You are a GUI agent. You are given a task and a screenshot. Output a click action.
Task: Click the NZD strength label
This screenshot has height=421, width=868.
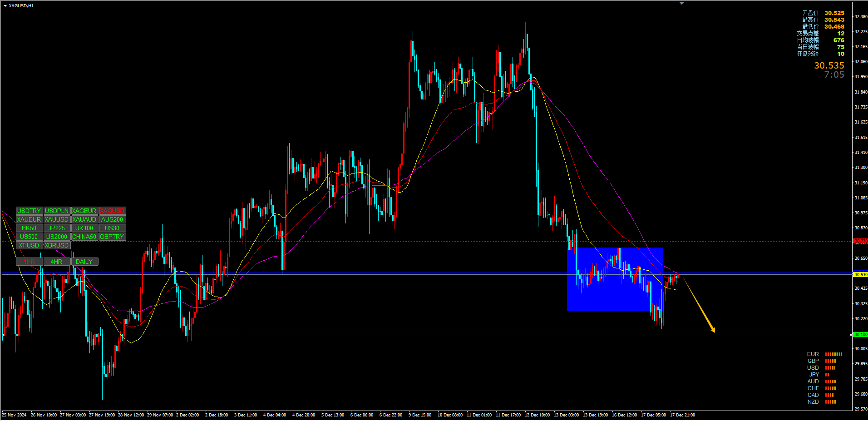pyautogui.click(x=813, y=402)
